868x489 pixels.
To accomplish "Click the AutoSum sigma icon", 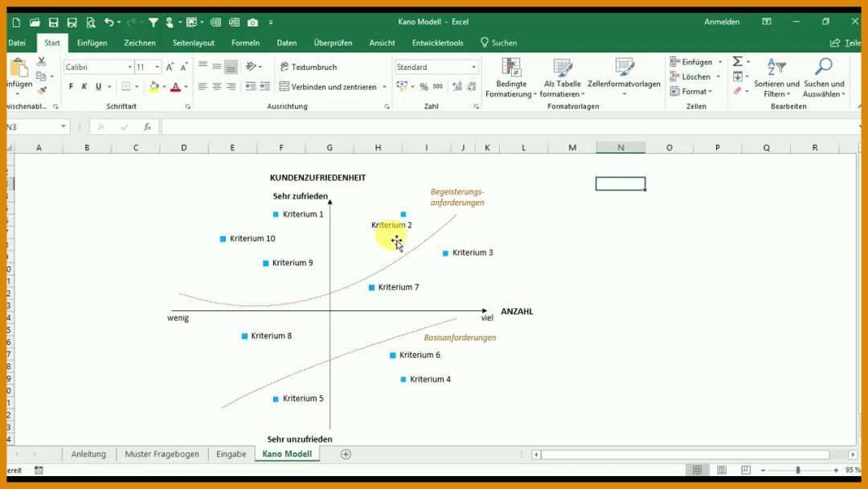I will (x=737, y=61).
